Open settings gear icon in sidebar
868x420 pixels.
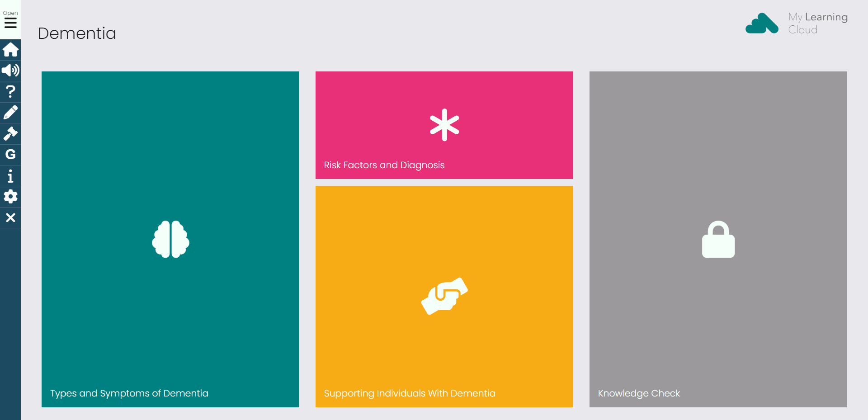10,197
